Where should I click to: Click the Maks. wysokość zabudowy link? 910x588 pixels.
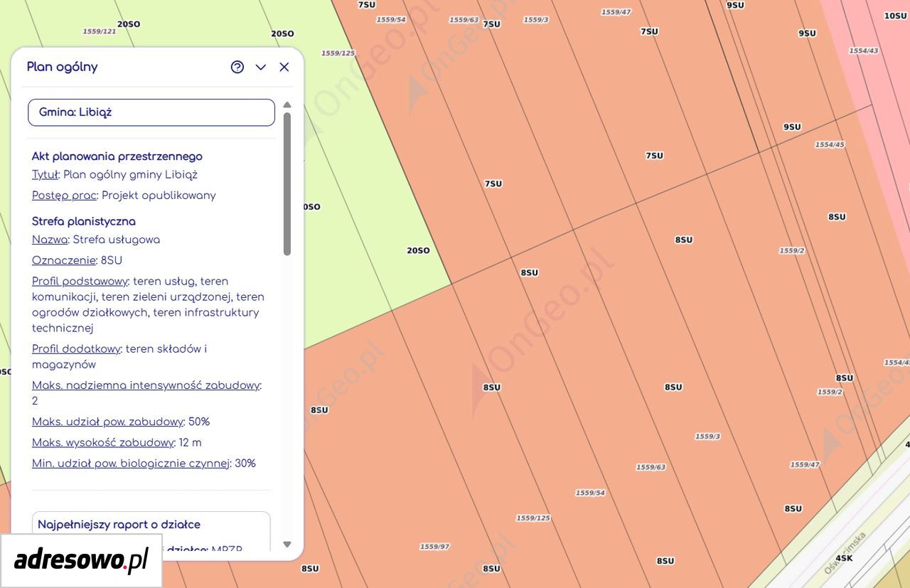point(103,442)
